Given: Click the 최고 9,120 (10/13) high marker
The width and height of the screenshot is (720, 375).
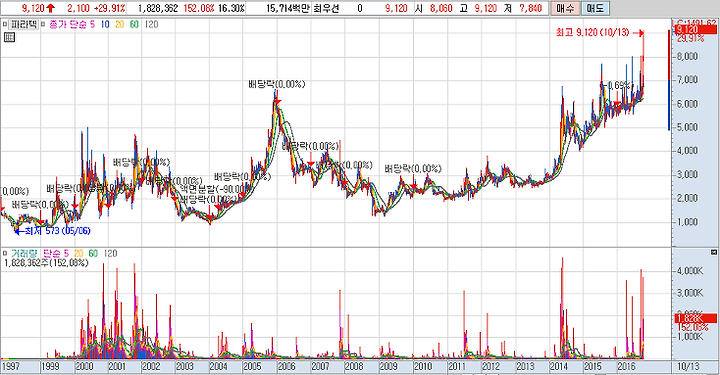Looking at the screenshot, I should 599,33.
